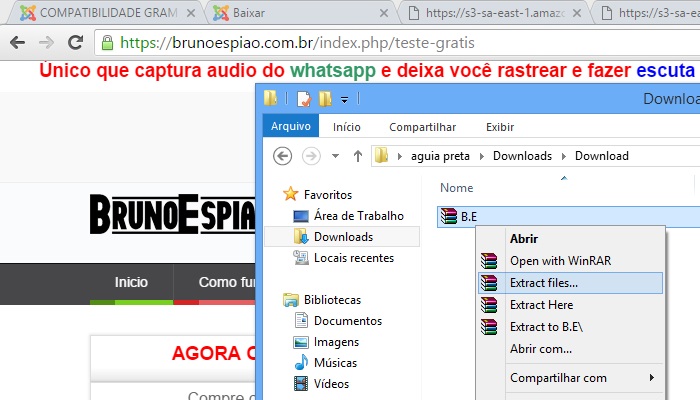The height and width of the screenshot is (400, 700).
Task: Select the B.E archive file
Action: coord(468,215)
